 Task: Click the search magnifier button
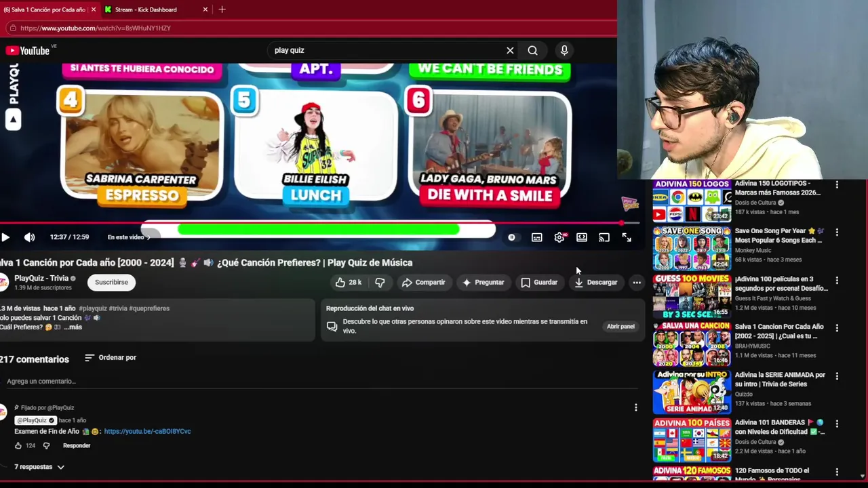[532, 50]
